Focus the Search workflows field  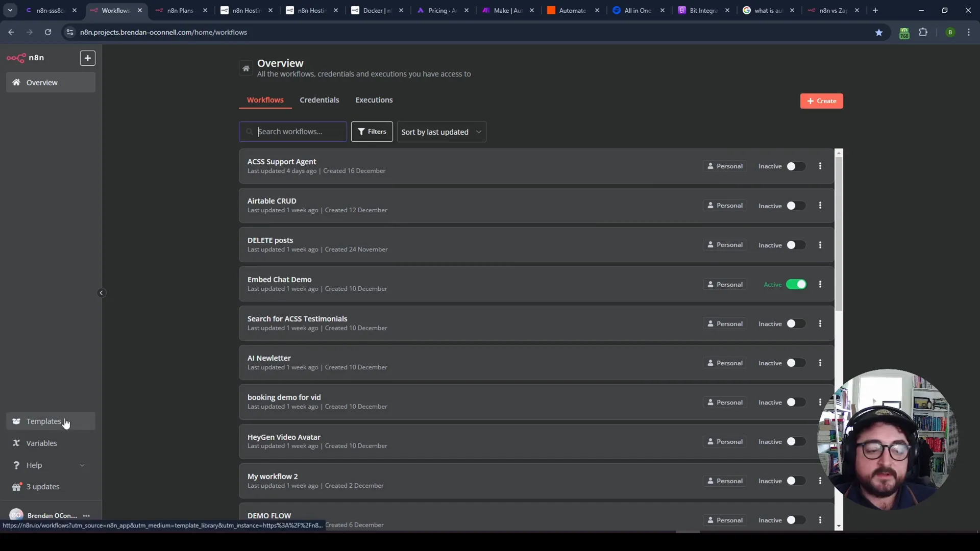coord(293,132)
